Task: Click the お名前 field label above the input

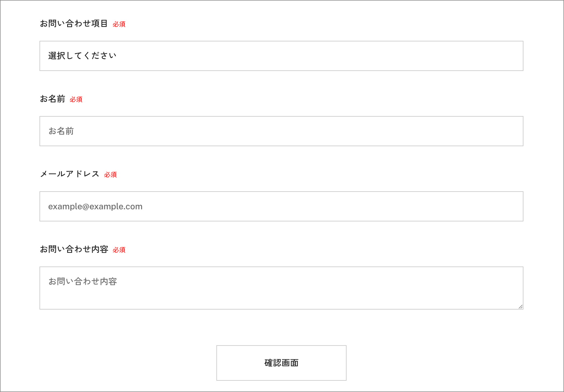Action: (52, 99)
